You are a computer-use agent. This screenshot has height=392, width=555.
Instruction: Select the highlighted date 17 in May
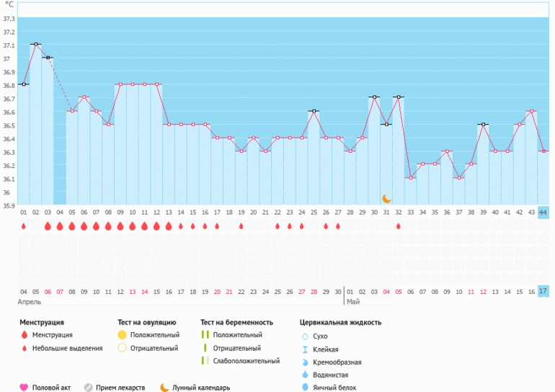point(543,291)
